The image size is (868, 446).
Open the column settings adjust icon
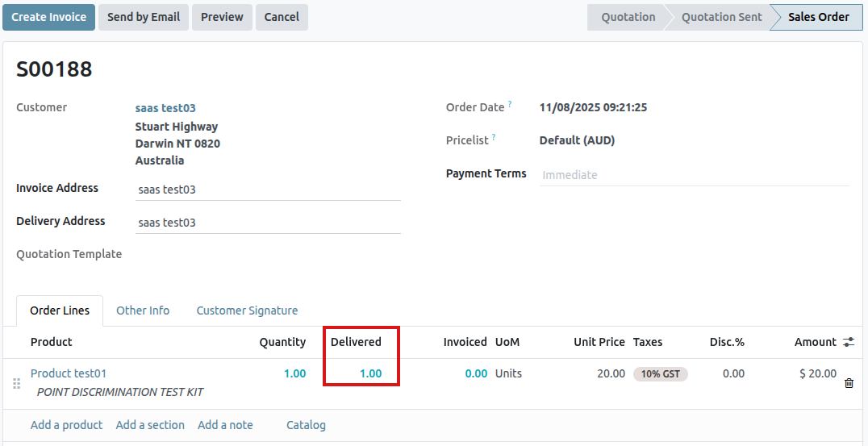[849, 342]
